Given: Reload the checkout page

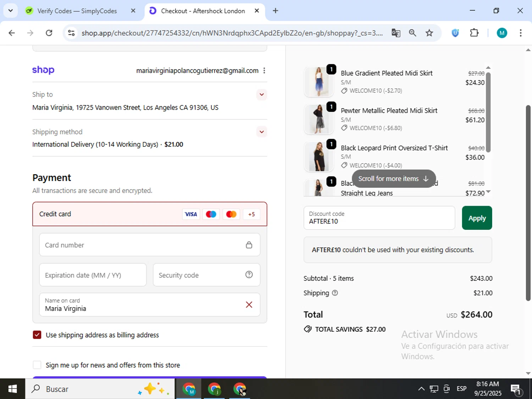Looking at the screenshot, I should click(49, 33).
